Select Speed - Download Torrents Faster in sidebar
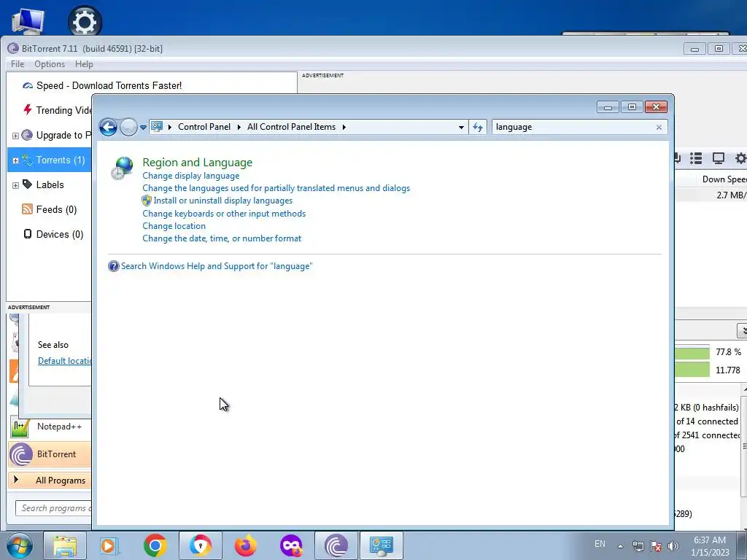The height and width of the screenshot is (560, 747). pos(109,86)
